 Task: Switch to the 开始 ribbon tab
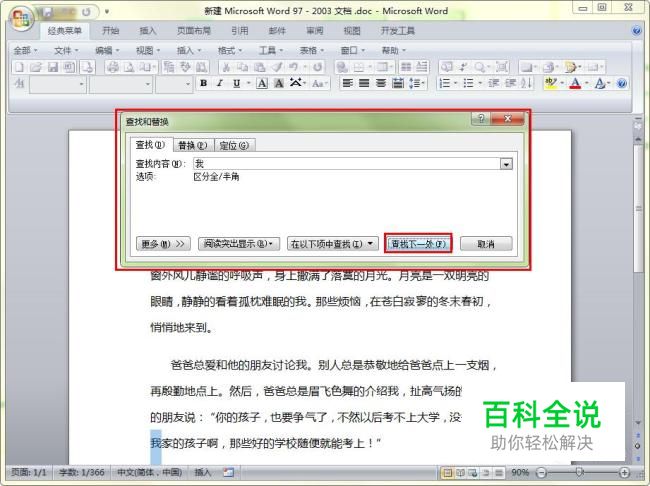coord(111,30)
